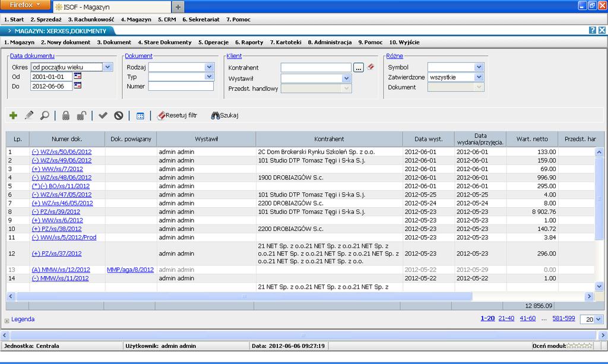
Task: Click the checkmark approve icon
Action: pos(103,116)
